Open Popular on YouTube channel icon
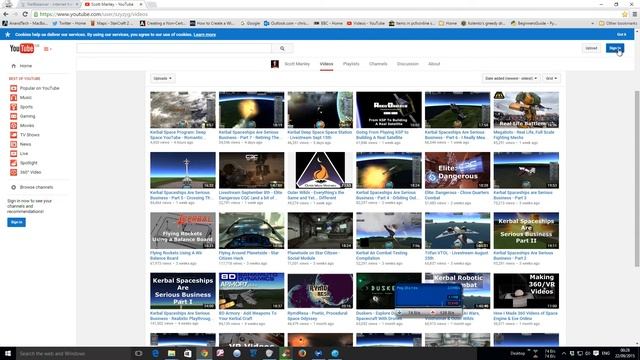Viewport: 640px width, 360px height. coord(13,88)
